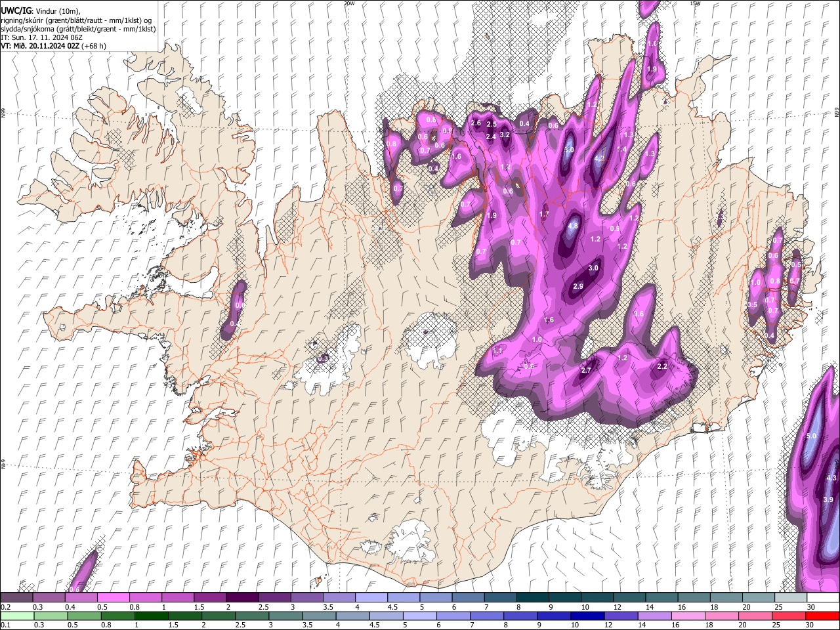Select the light grey 25–30 snow legend swatch
This screenshot has width=840, height=630.
[x=791, y=597]
